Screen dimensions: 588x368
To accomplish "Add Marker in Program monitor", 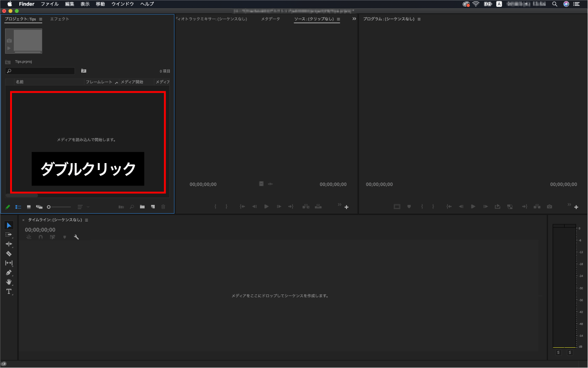I will coord(409,207).
